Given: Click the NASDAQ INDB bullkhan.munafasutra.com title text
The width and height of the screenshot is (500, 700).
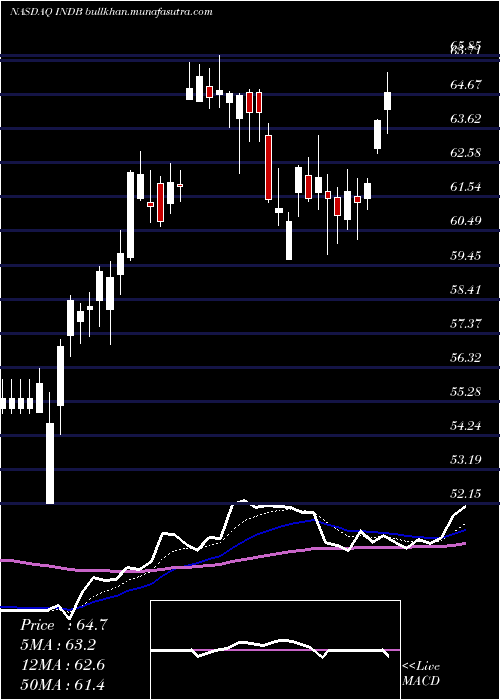Looking at the screenshot, I should [x=111, y=12].
